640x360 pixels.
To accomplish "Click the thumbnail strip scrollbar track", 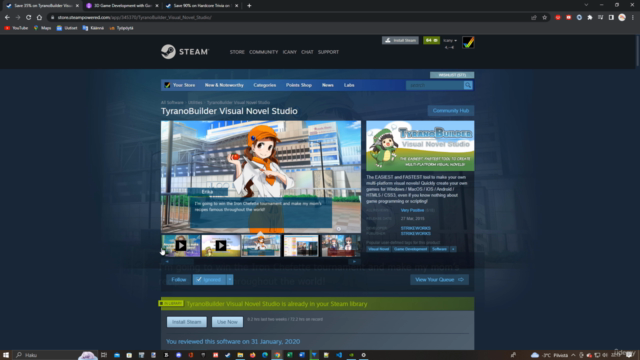I will (260, 261).
